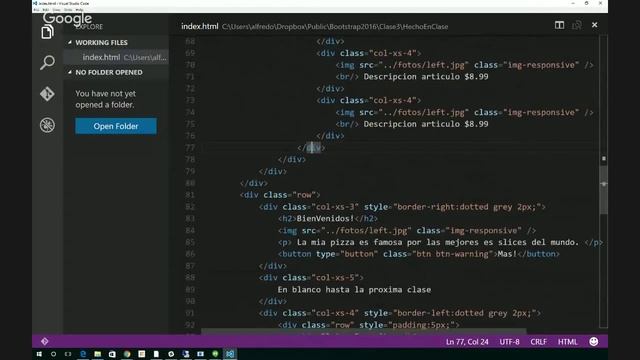
Task: Switch to Chrome from the taskbar
Action: click(x=127, y=354)
